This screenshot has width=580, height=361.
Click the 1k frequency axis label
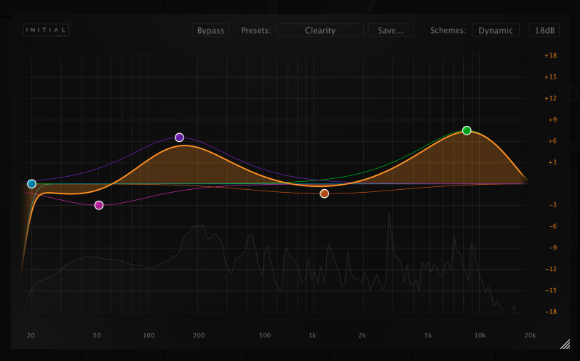(313, 335)
